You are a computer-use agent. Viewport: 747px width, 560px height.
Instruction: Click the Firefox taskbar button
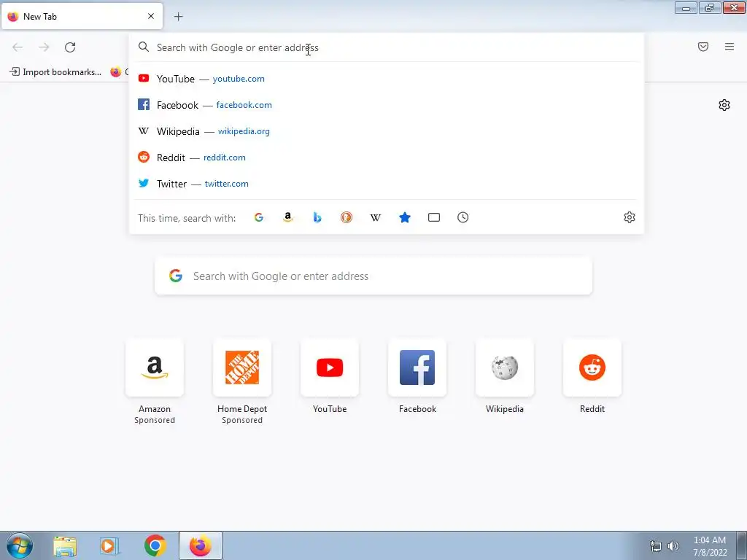201,545
